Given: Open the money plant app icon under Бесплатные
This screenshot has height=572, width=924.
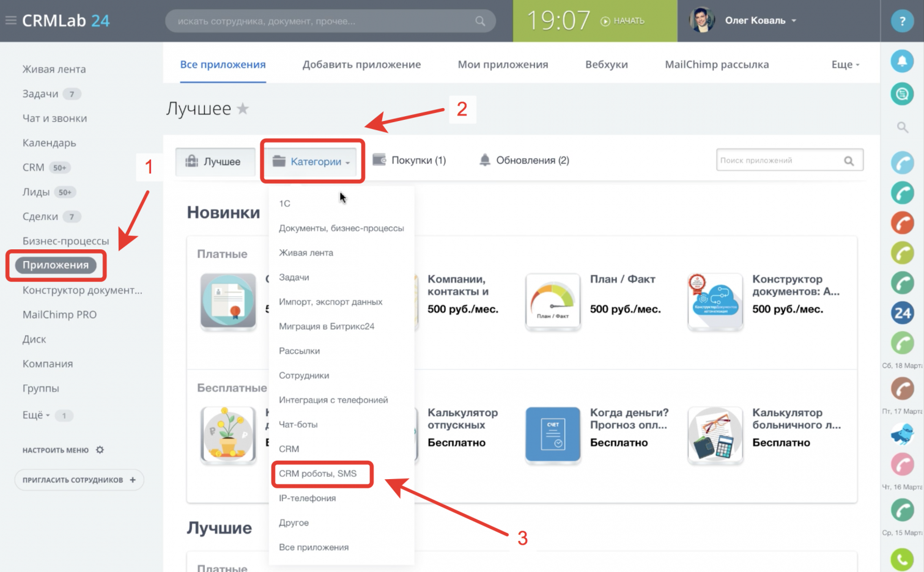Looking at the screenshot, I should pos(228,435).
